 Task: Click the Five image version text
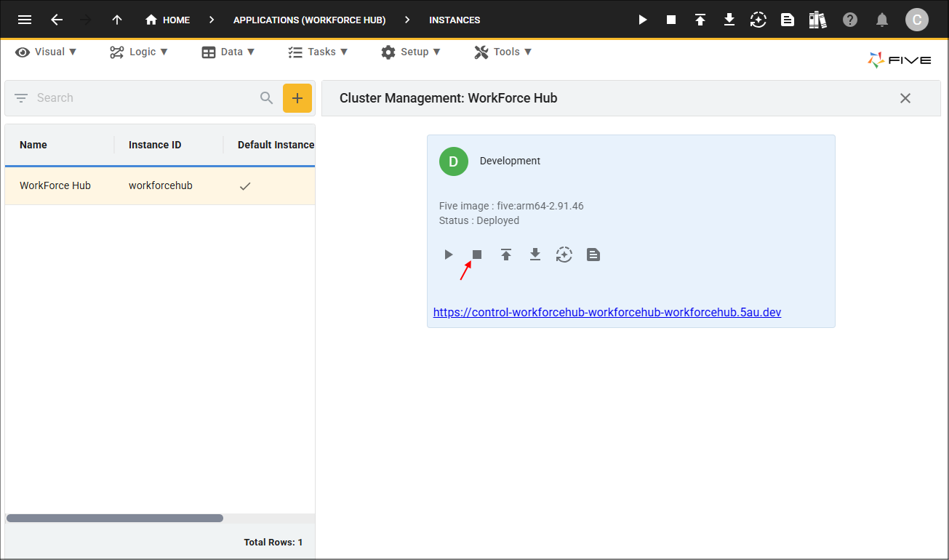511,206
